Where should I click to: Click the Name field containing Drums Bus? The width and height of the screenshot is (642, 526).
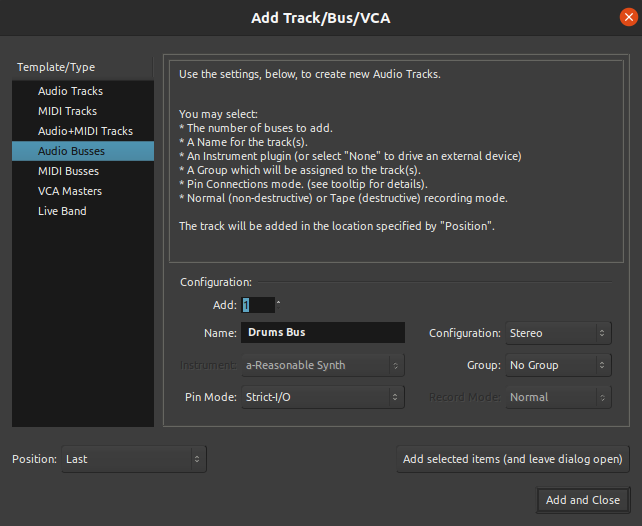[322, 333]
